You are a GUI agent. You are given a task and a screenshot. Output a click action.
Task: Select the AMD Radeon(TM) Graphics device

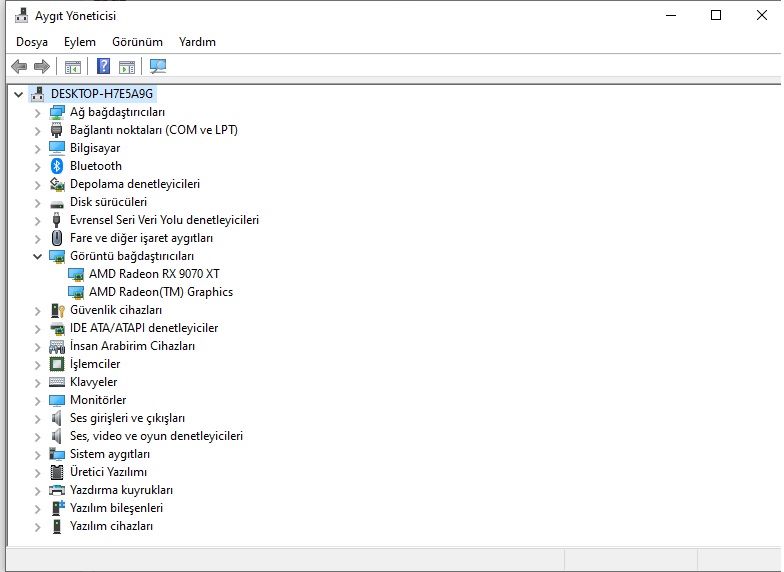pyautogui.click(x=161, y=292)
